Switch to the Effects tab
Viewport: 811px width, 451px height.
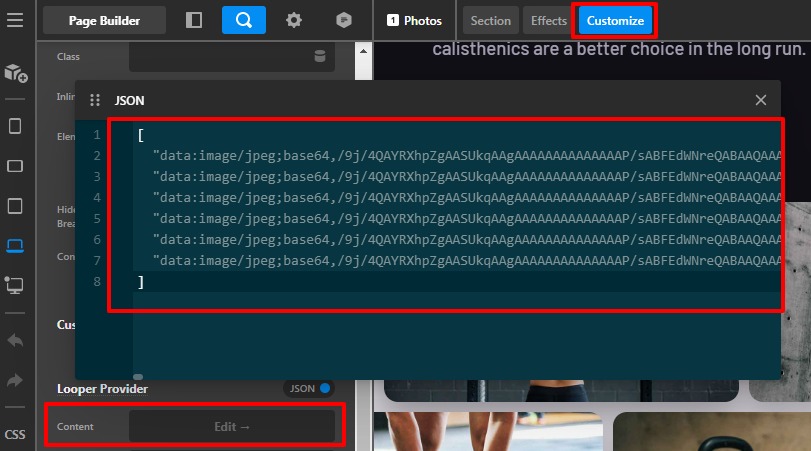click(x=548, y=20)
